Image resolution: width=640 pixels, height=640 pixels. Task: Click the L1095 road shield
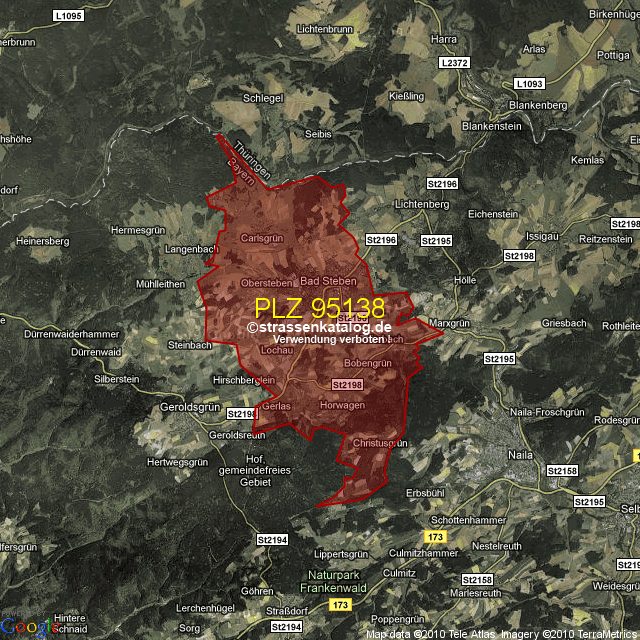69,16
